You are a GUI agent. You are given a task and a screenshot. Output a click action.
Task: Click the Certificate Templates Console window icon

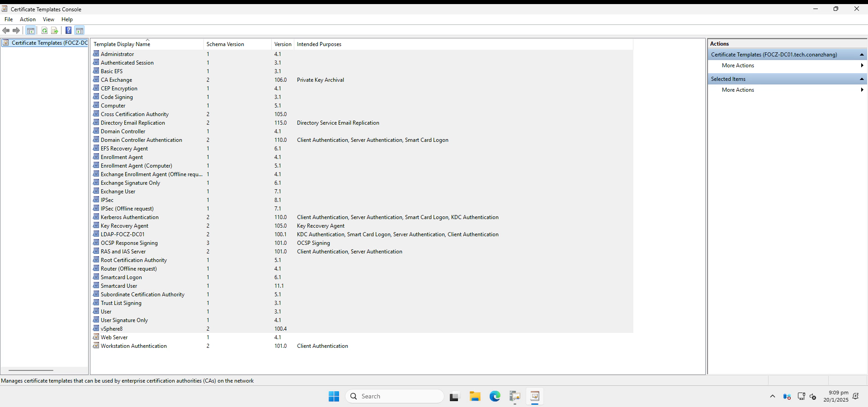5,9
